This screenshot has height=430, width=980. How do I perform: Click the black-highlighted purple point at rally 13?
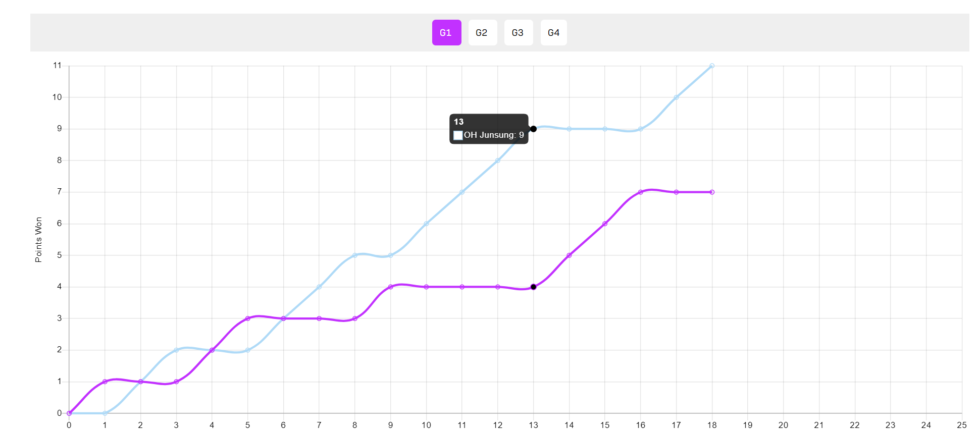click(533, 287)
